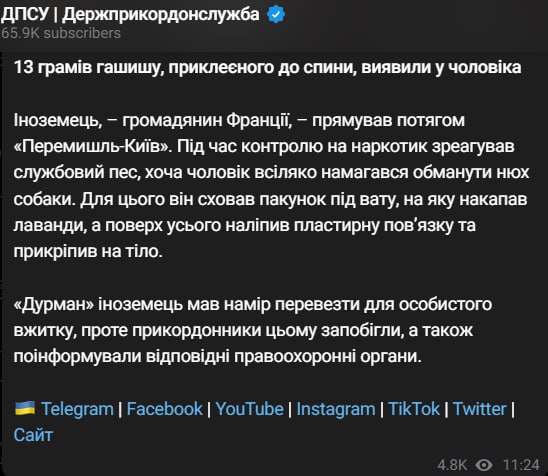This screenshot has height=476, width=548.
Task: Open the Twitter link
Action: click(480, 409)
